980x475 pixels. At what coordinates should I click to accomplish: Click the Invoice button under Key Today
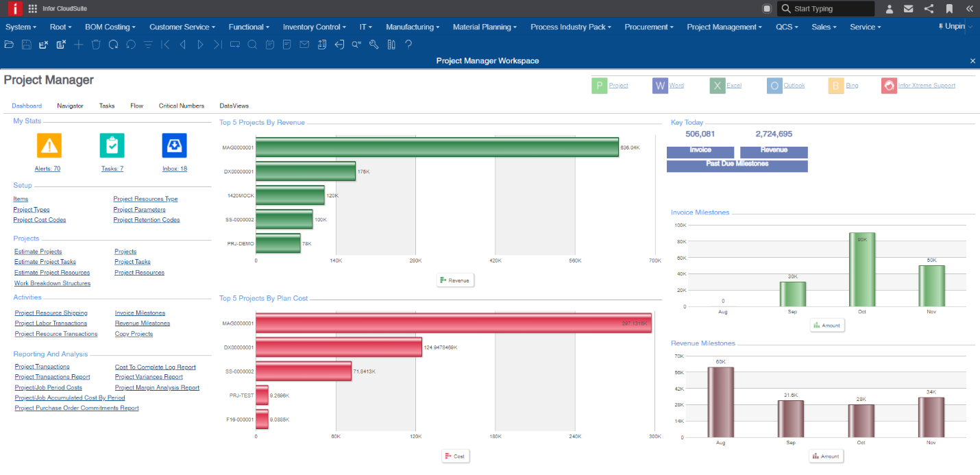(700, 152)
